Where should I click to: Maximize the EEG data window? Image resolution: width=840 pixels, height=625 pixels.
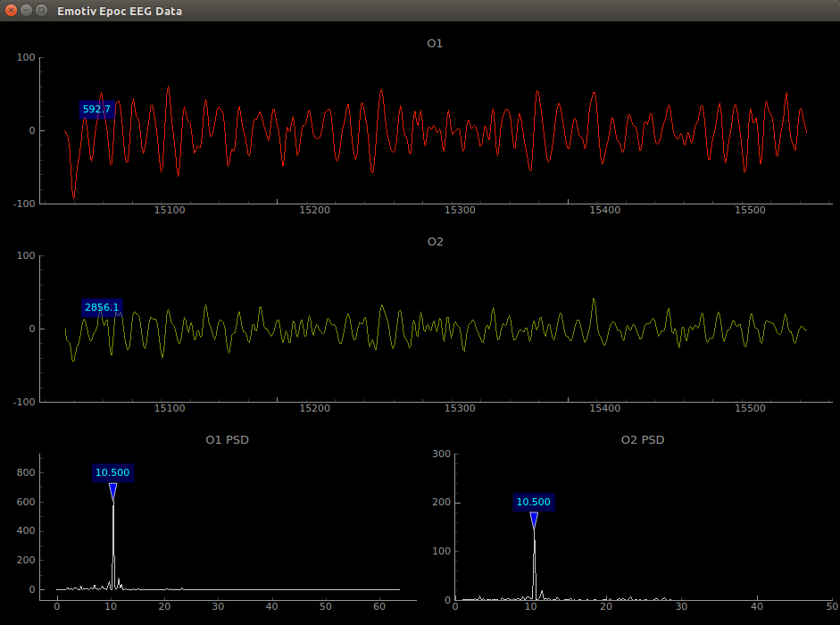coord(42,11)
